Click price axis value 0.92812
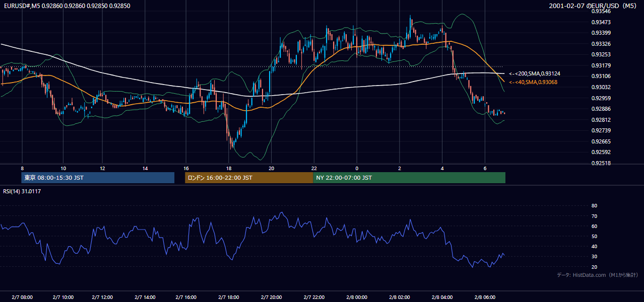This screenshot has height=302, width=644. click(601, 120)
